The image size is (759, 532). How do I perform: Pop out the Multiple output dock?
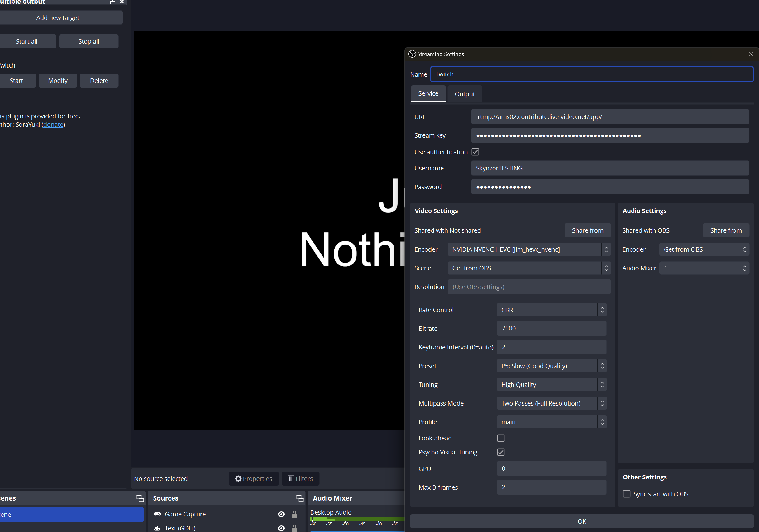click(x=112, y=2)
